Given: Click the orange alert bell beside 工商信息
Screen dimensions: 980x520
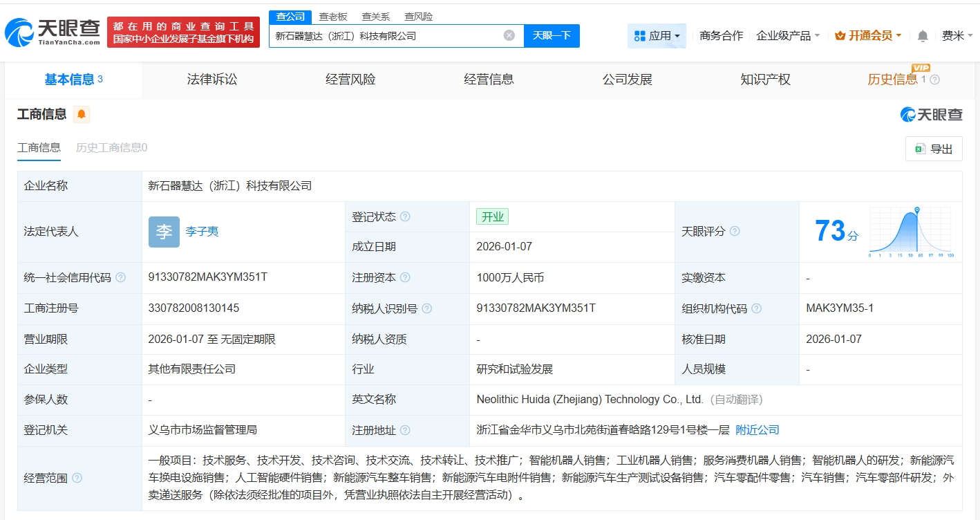Looking at the screenshot, I should pos(82,115).
